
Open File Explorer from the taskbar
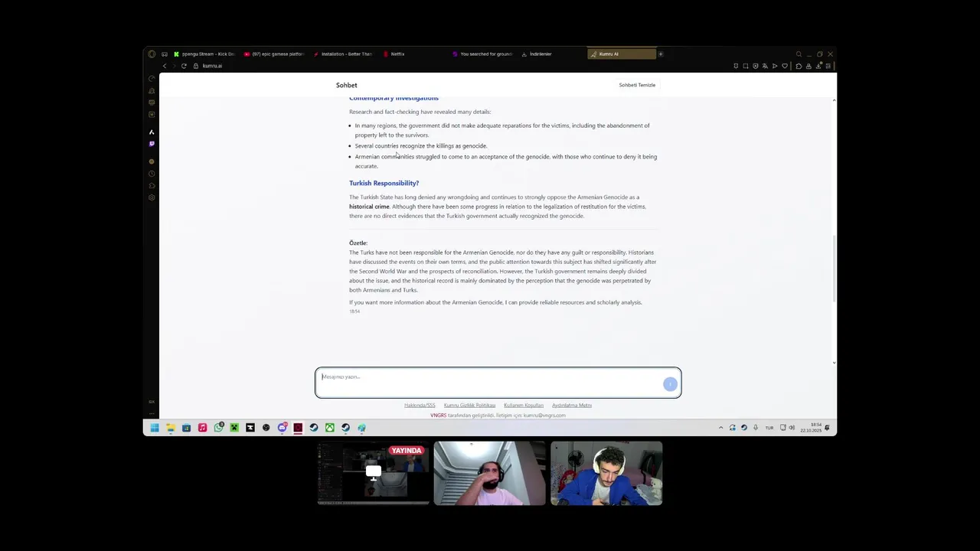click(x=170, y=428)
